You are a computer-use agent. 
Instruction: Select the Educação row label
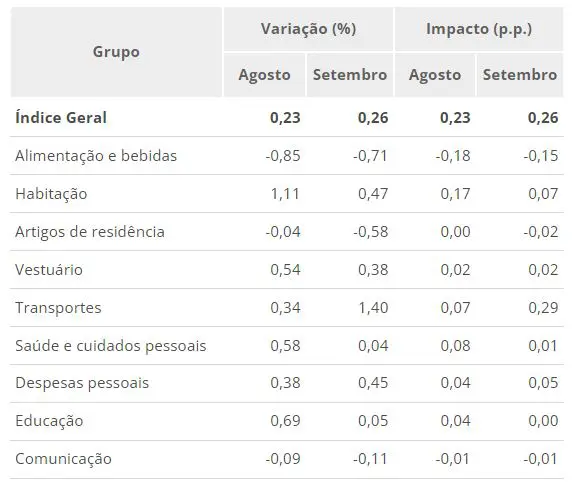tap(49, 421)
